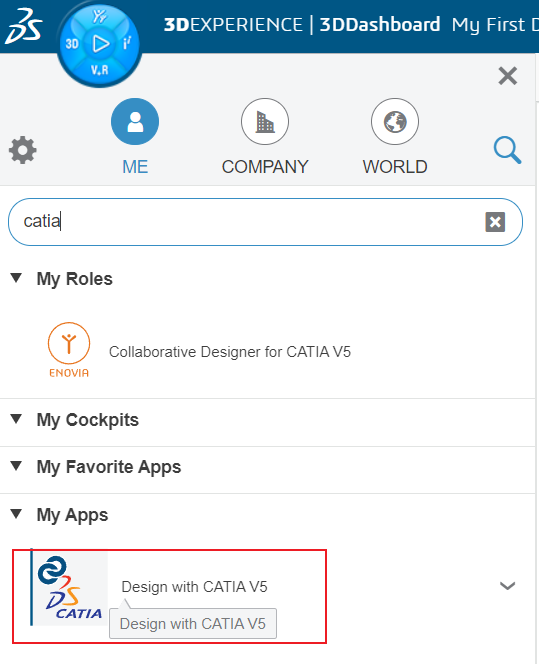The width and height of the screenshot is (539, 664).
Task: Click the ENOVIA role icon
Action: (x=69, y=350)
